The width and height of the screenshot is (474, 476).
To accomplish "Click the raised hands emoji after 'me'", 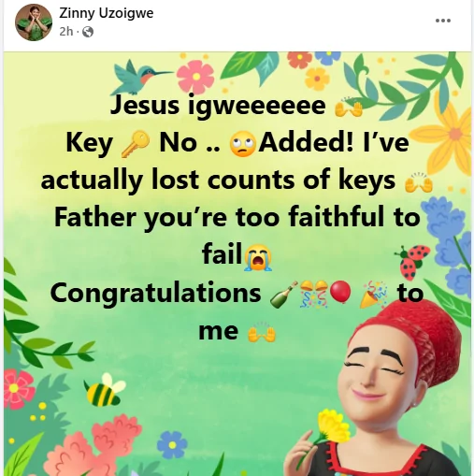I will point(262,333).
